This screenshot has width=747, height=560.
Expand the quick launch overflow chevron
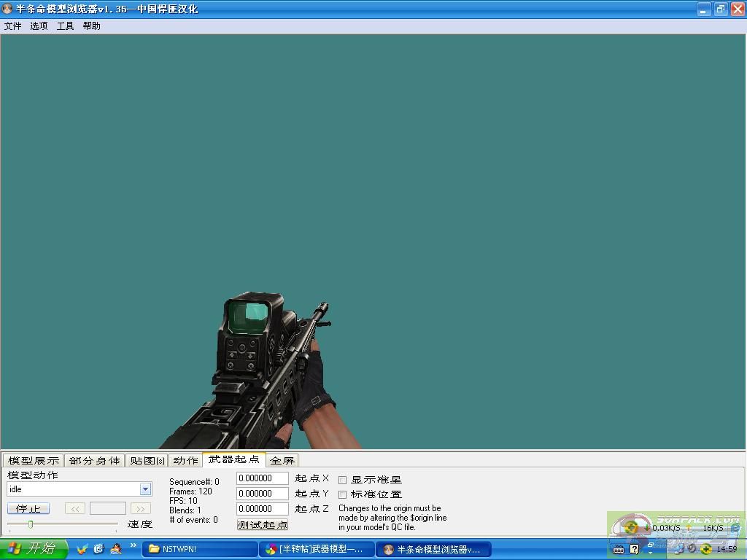[x=133, y=545]
